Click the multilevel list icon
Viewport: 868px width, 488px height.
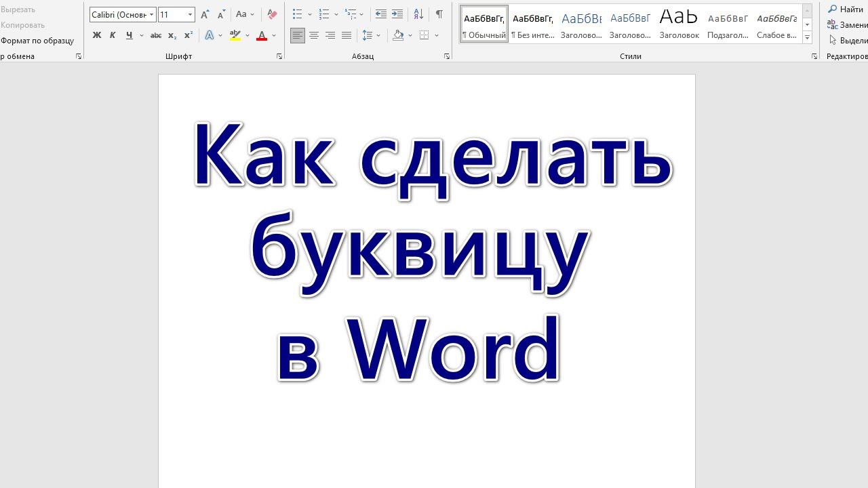[x=350, y=14]
